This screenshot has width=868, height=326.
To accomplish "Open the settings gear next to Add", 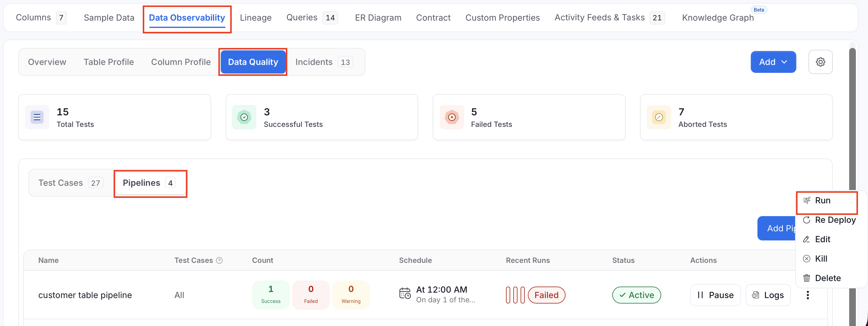I will pyautogui.click(x=820, y=62).
